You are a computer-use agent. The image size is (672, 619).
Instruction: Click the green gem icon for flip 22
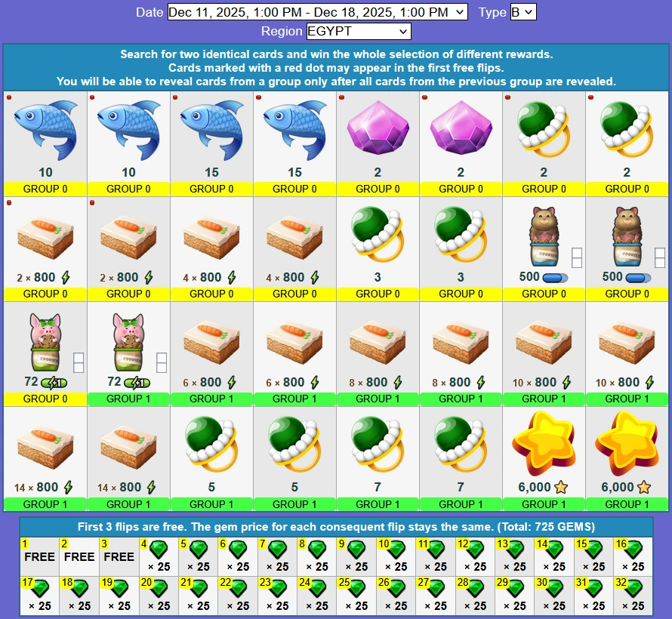[239, 589]
